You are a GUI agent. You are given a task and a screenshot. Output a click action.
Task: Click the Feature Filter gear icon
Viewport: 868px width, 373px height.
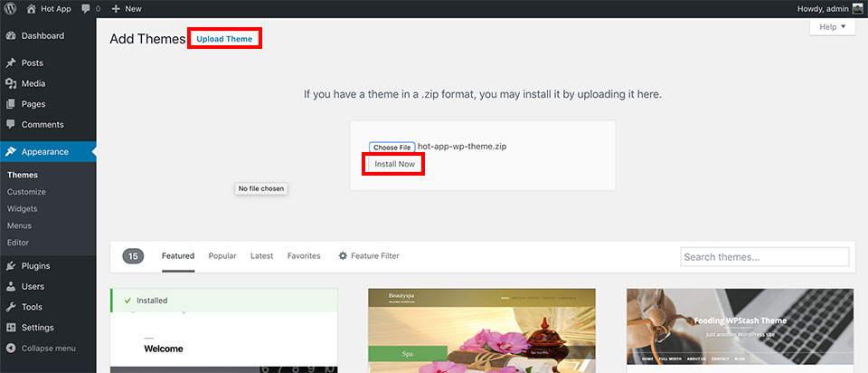click(x=343, y=256)
